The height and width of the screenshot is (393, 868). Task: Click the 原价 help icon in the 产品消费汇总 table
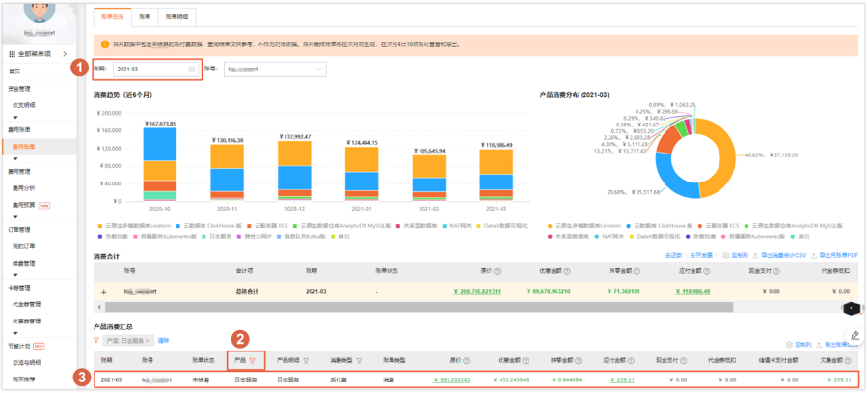click(x=466, y=360)
